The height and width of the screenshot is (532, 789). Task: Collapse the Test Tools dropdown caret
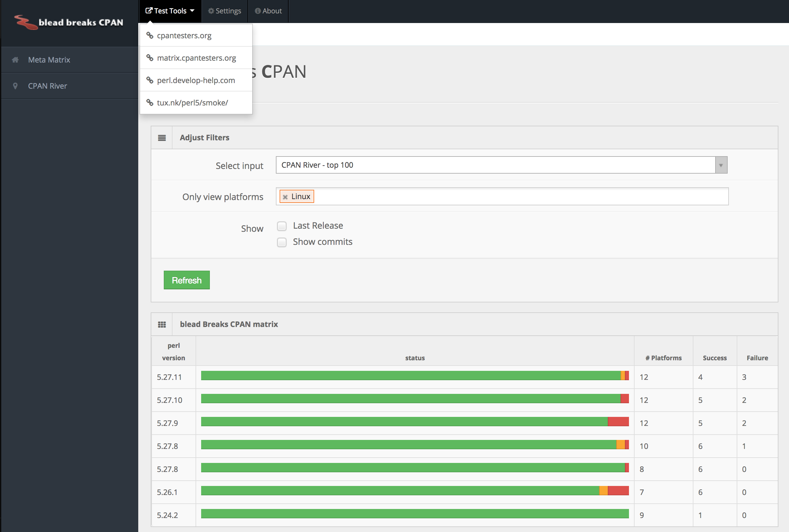(x=192, y=11)
